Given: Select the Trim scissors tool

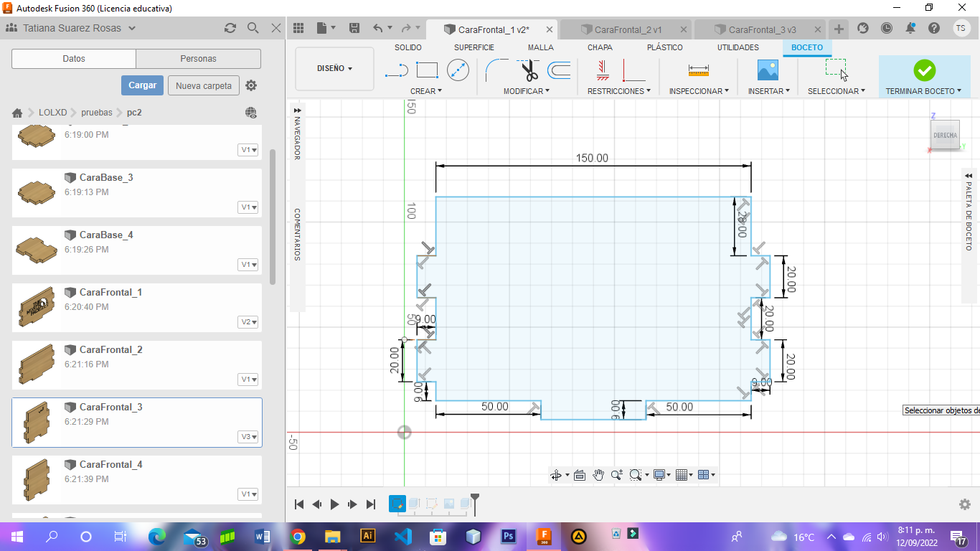Looking at the screenshot, I should [529, 70].
